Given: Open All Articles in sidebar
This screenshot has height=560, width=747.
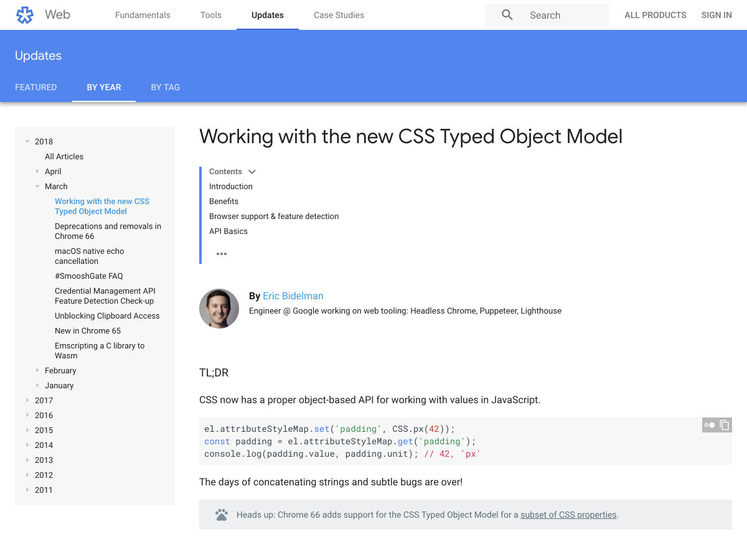Looking at the screenshot, I should (x=64, y=156).
